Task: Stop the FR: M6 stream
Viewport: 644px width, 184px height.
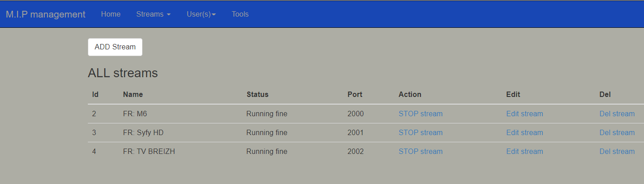Action: click(x=420, y=114)
